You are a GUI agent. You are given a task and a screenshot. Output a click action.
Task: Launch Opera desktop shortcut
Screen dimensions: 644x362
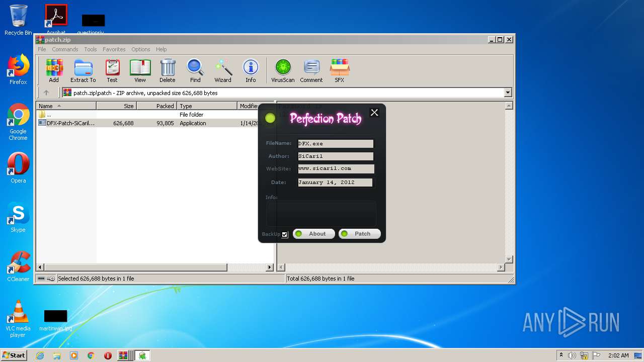18,168
